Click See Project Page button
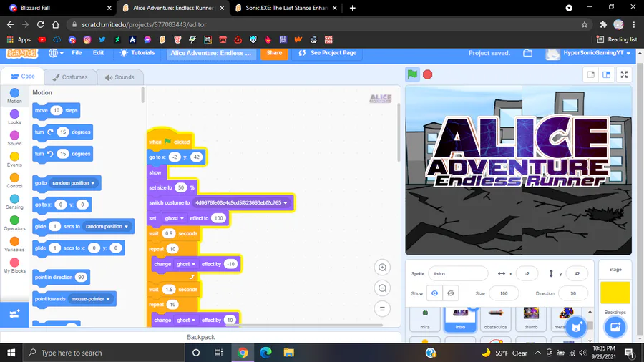Image resolution: width=644 pixels, height=362 pixels. pos(327,53)
